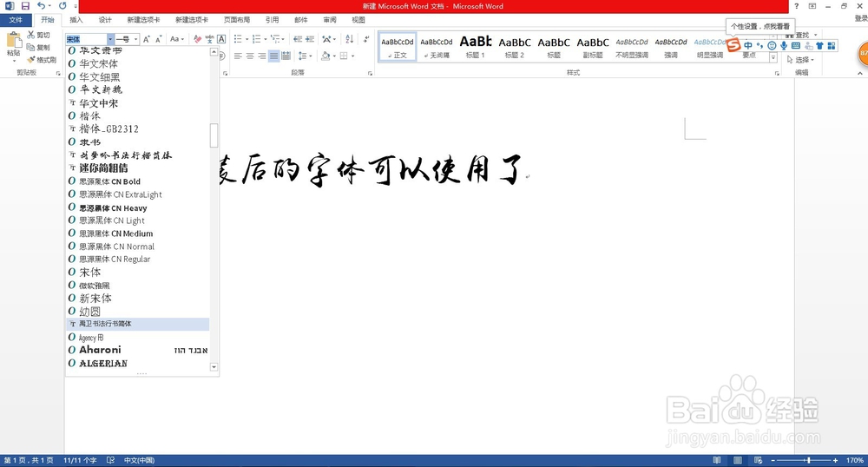Switch to print layout view in status bar

click(x=738, y=460)
